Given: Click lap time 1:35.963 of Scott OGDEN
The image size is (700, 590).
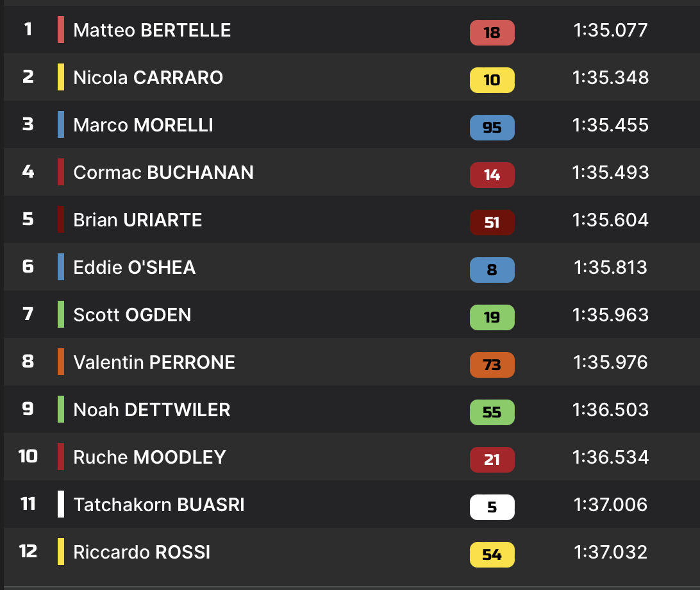Looking at the screenshot, I should (610, 315).
